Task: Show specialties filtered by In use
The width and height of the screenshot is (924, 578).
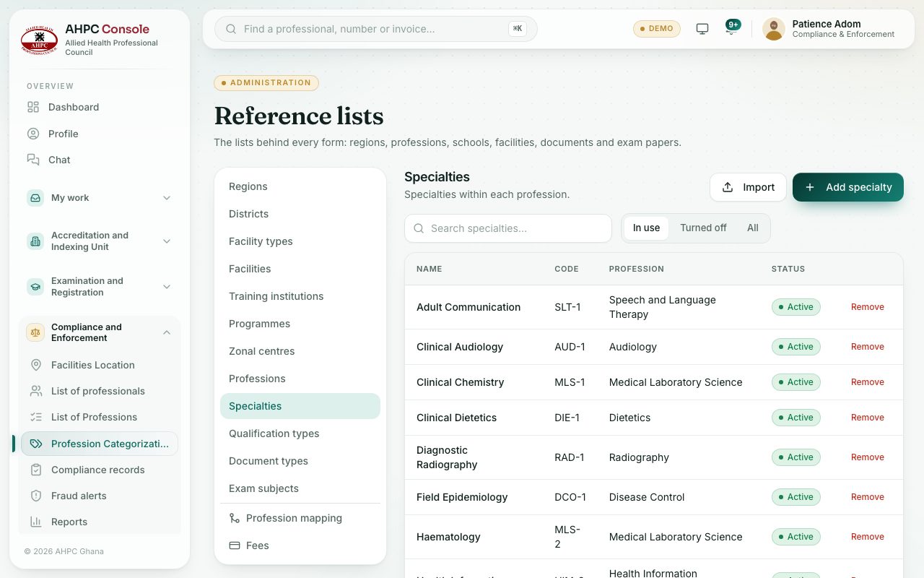Action: coord(646,228)
